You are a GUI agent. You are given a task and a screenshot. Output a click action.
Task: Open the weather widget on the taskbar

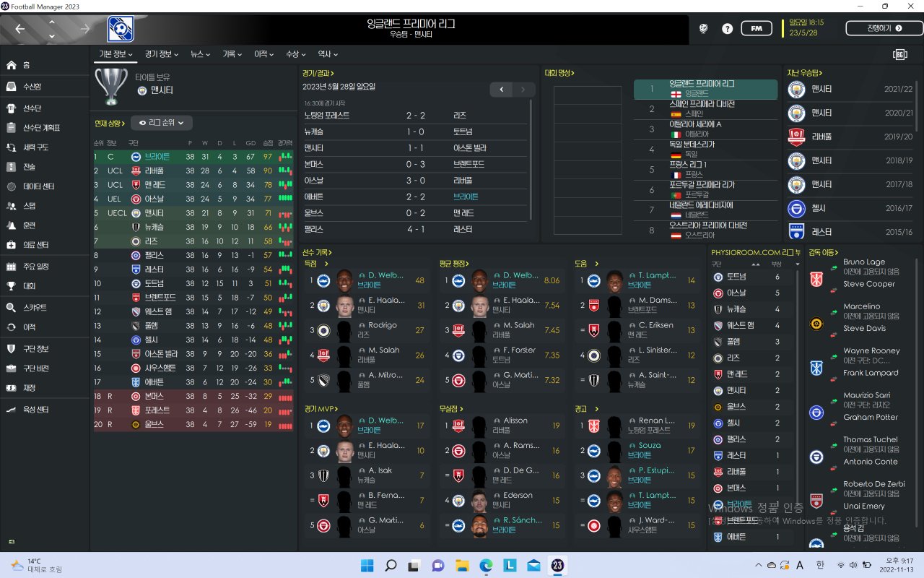point(36,565)
